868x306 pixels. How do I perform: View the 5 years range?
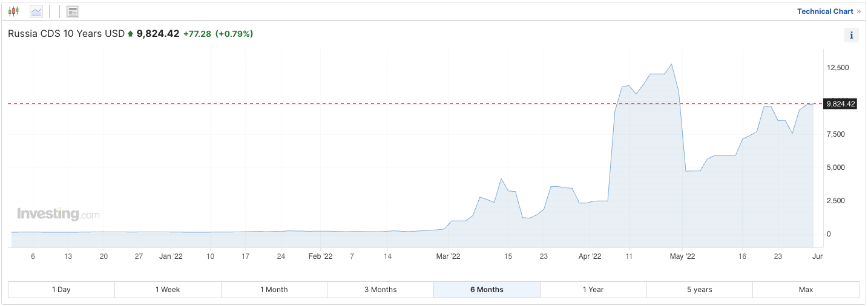pyautogui.click(x=699, y=290)
